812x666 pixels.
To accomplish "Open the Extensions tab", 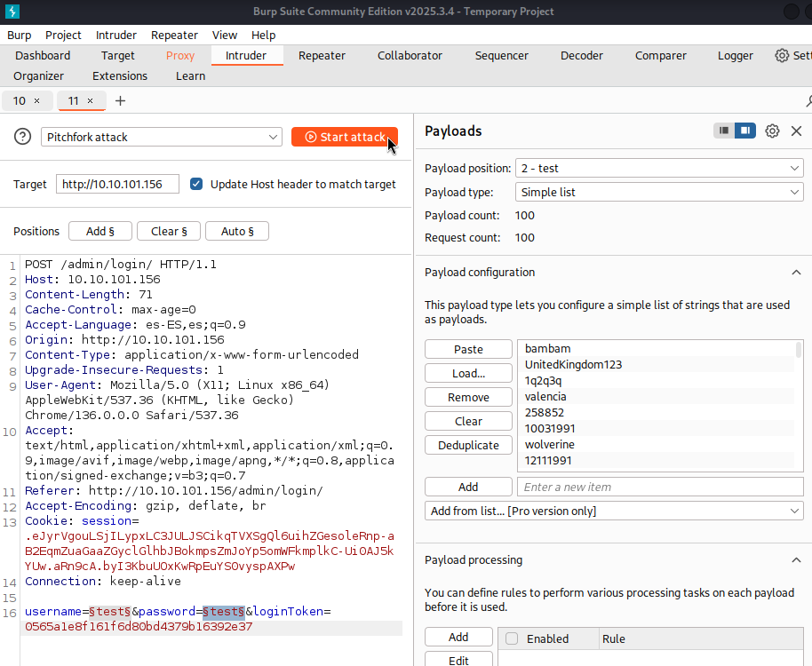I will point(120,76).
